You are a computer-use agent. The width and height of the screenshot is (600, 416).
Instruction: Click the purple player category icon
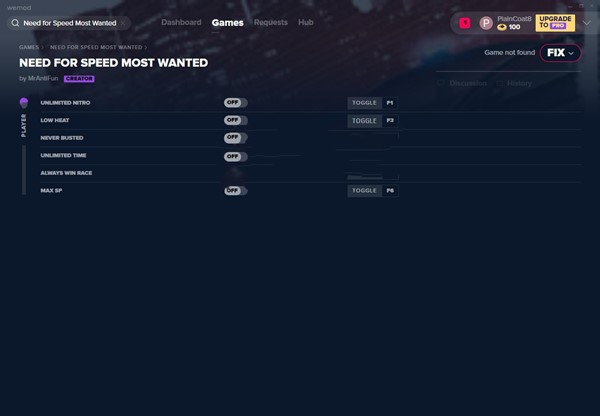[24, 103]
